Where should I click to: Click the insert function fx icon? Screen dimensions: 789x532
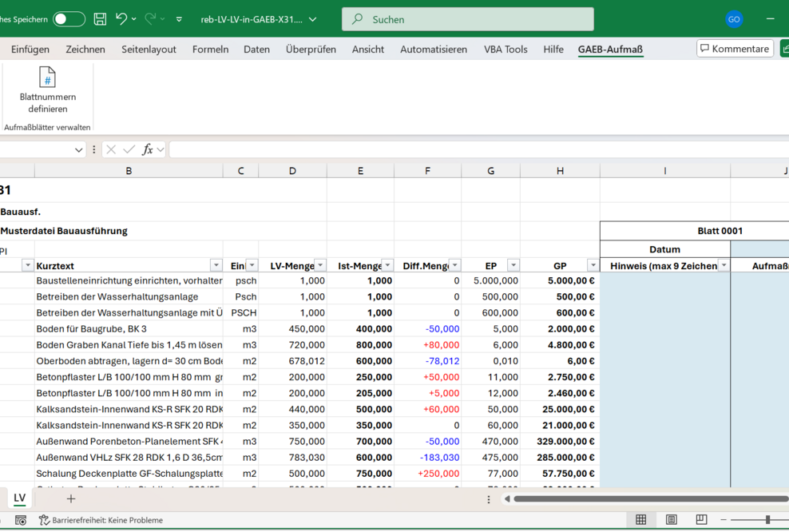pyautogui.click(x=148, y=149)
